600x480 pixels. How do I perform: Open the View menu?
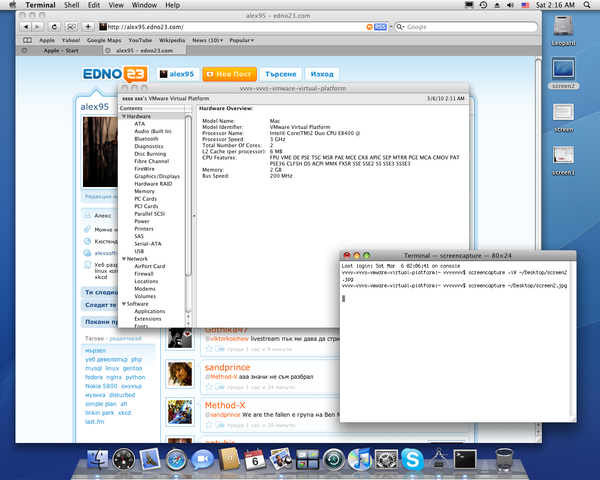coord(116,5)
